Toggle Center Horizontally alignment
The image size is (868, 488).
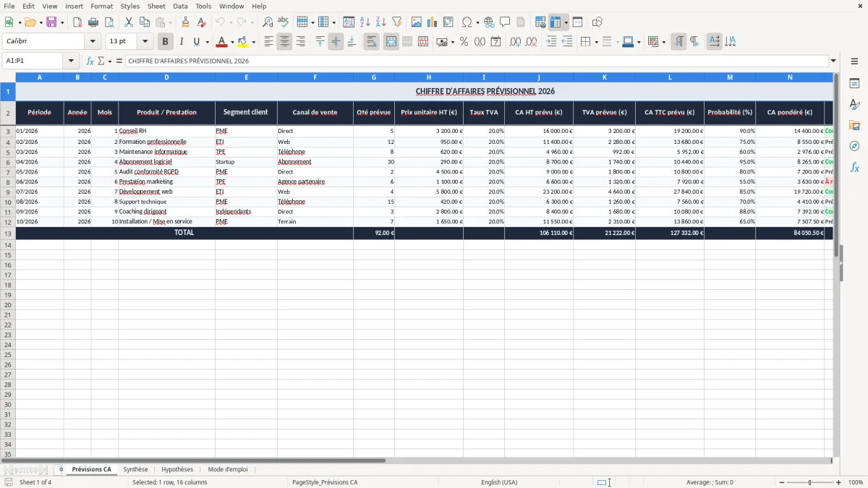pyautogui.click(x=284, y=42)
